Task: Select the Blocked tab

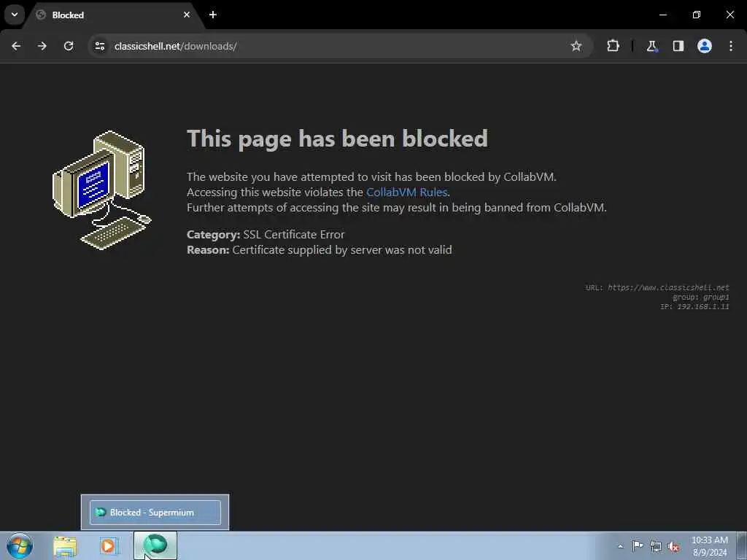Action: [x=113, y=15]
